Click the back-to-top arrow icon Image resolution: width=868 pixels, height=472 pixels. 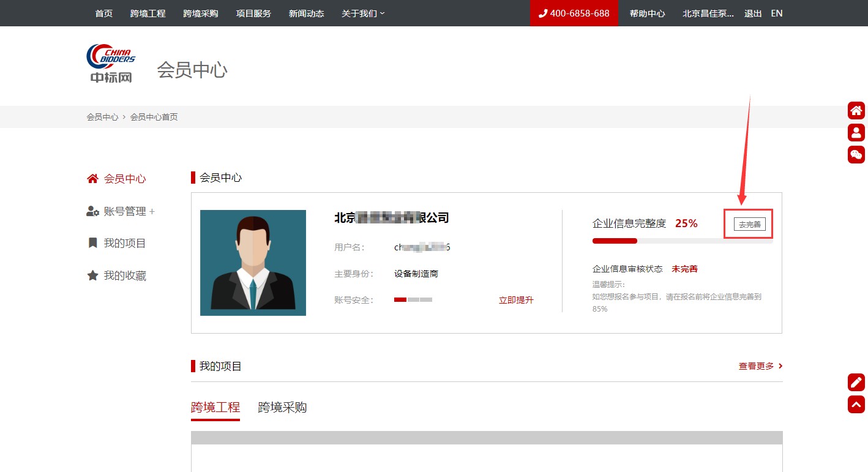[856, 404]
